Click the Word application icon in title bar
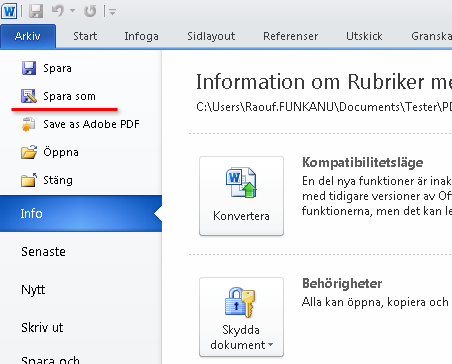Image resolution: width=452 pixels, height=364 pixels. [x=9, y=11]
